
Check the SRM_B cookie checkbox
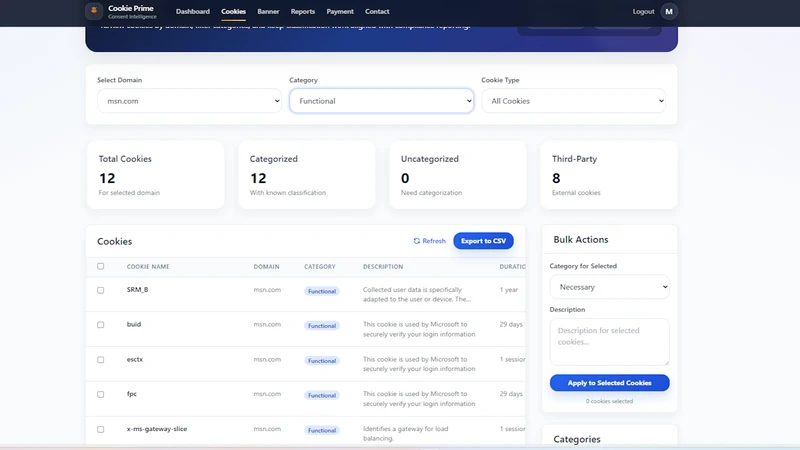[101, 290]
